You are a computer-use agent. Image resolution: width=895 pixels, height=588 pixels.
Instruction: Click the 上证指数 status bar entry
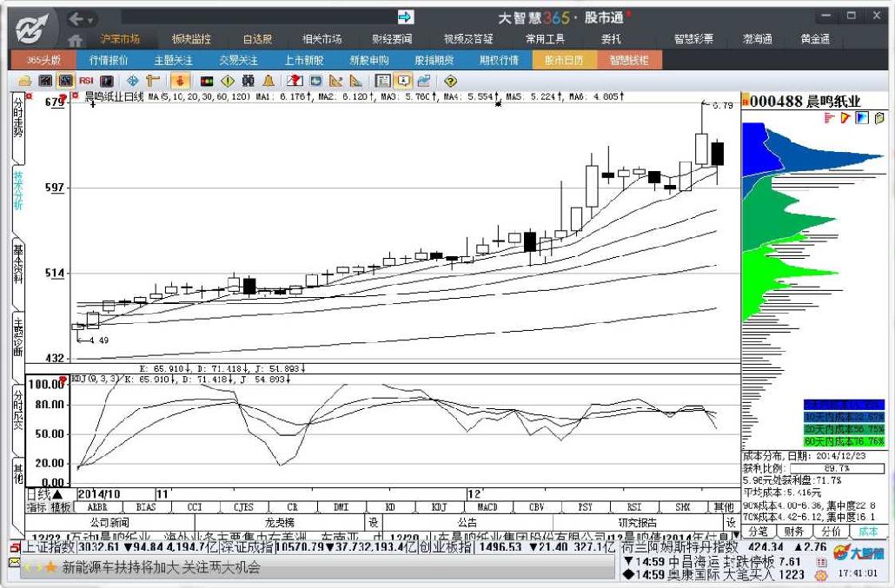point(48,547)
